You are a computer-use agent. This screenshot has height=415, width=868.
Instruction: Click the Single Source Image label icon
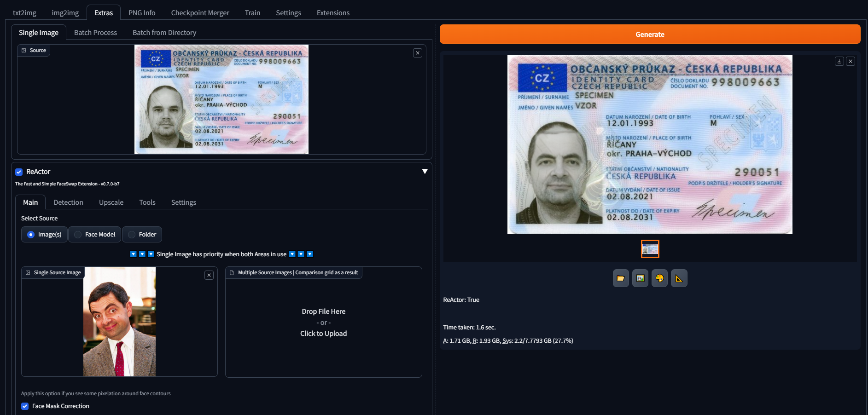pyautogui.click(x=28, y=273)
